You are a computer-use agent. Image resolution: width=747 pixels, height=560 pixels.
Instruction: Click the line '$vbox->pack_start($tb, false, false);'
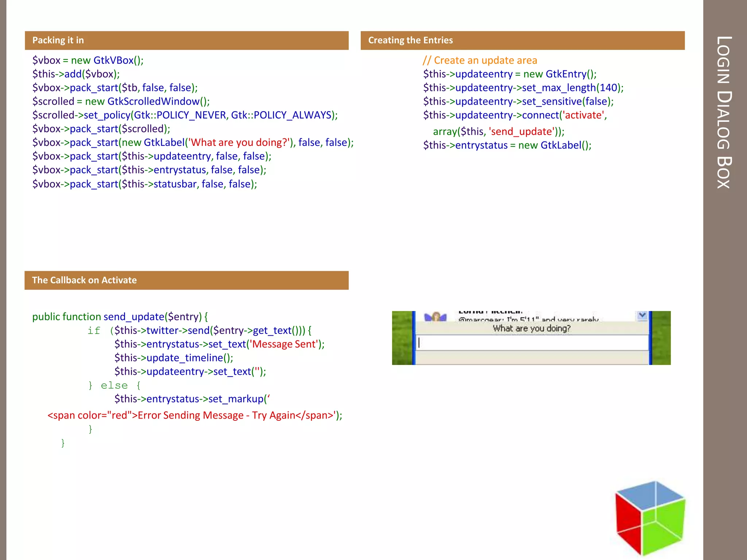coord(115,88)
